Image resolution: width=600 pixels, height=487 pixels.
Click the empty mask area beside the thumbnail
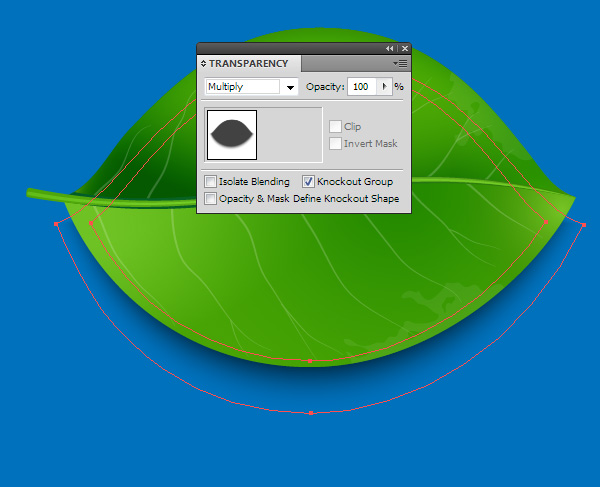click(290, 135)
